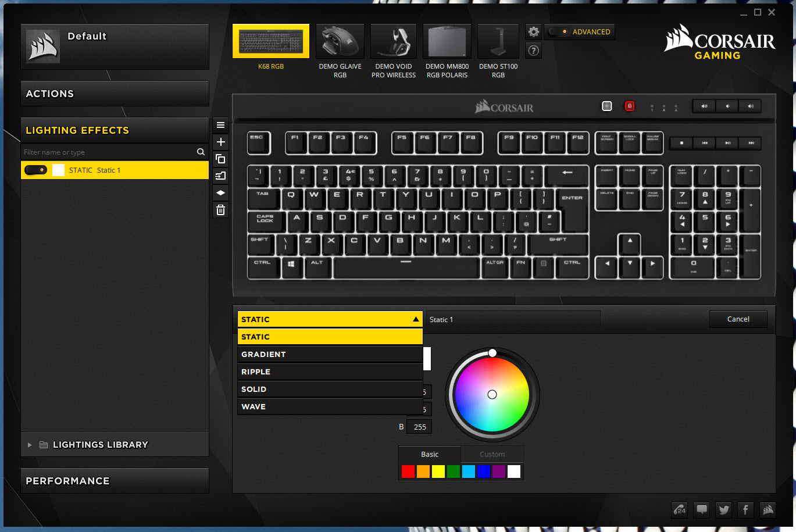Switch to the Basic colors tab
This screenshot has width=796, height=532.
click(x=430, y=454)
